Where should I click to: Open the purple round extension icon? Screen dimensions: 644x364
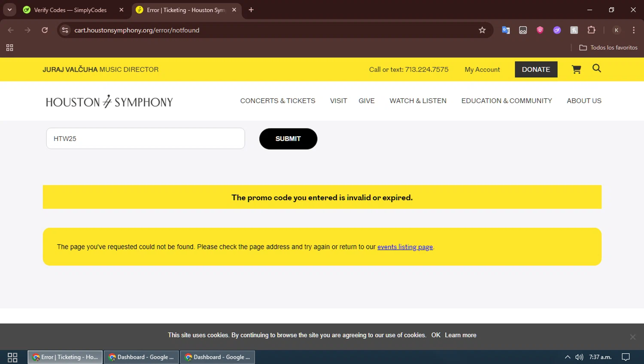[x=557, y=30]
